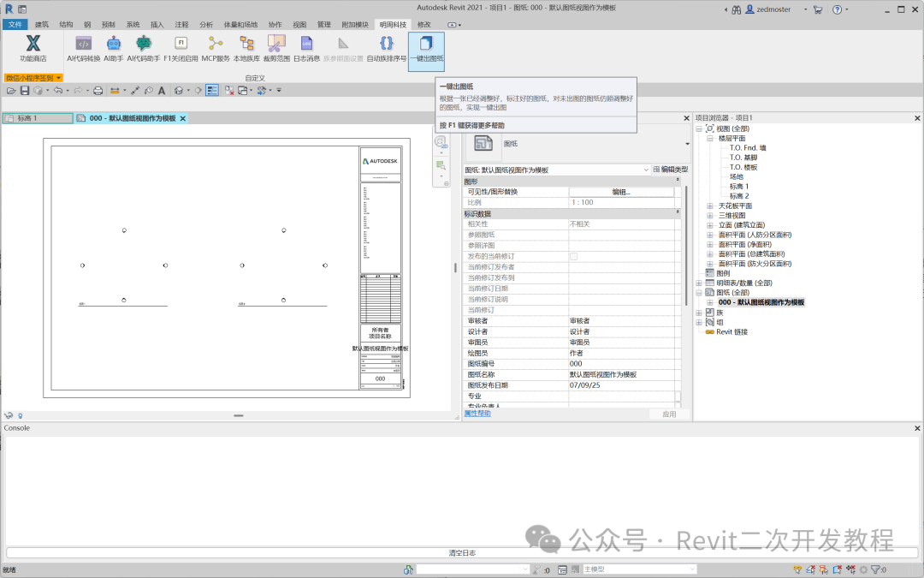
Task: Open the AI助手 robot assistant
Action: tap(114, 48)
